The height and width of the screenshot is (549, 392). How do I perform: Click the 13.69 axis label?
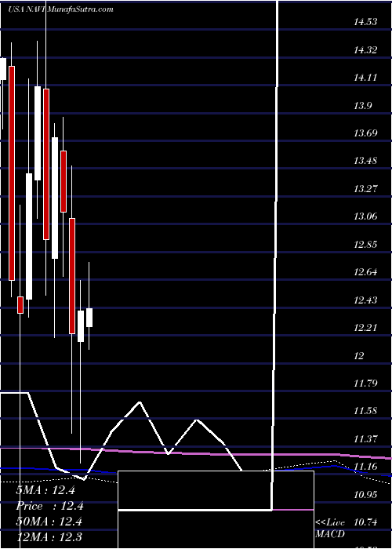(365, 133)
